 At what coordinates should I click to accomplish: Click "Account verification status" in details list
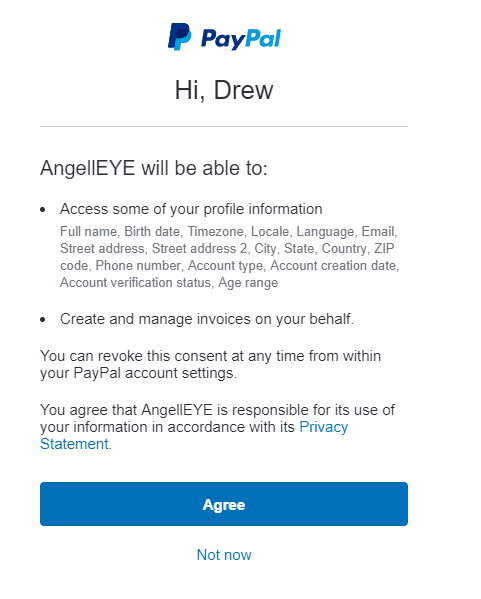click(135, 282)
